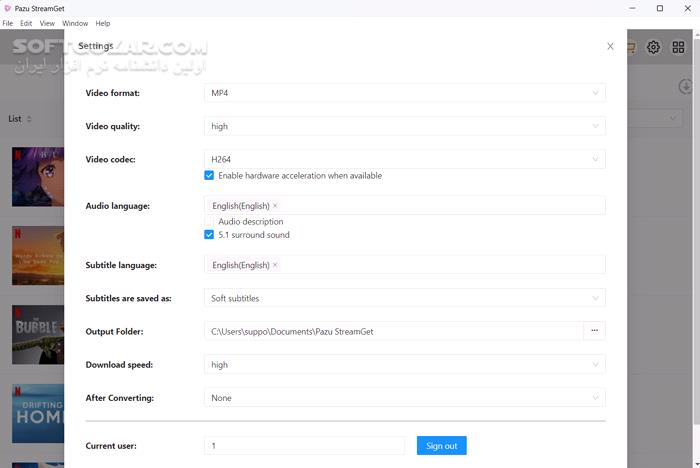
Task: Click the download queue arrow icon
Action: 686,88
